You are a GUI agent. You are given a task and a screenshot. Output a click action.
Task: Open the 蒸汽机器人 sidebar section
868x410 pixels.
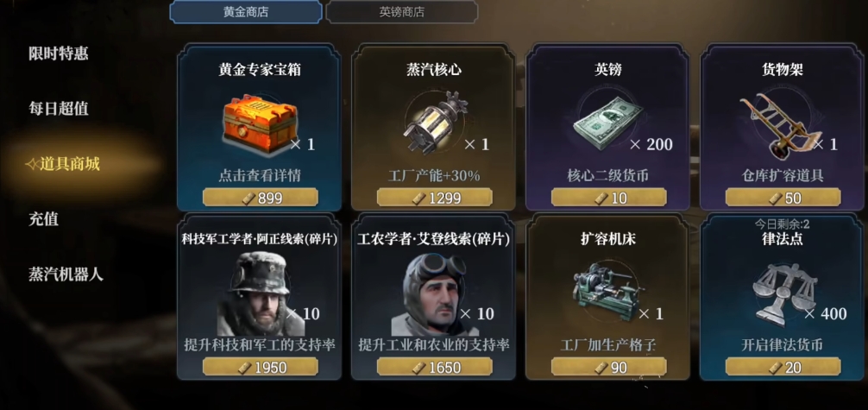click(x=66, y=274)
